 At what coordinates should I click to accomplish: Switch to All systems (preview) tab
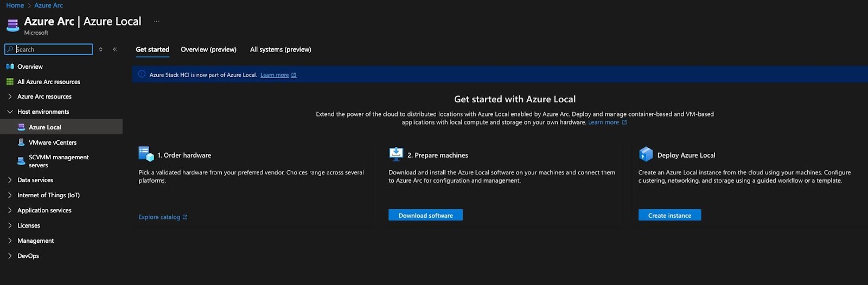pyautogui.click(x=280, y=49)
